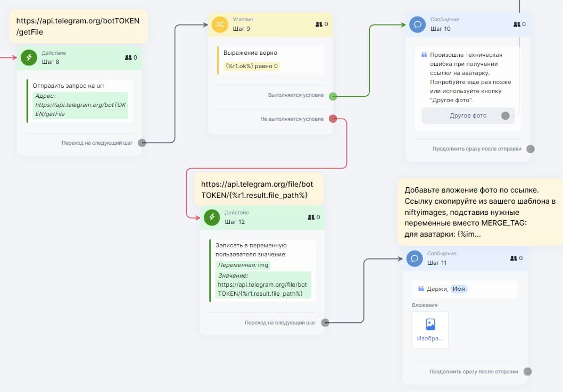Open the 'Записать в переменную' action block
The image size is (563, 392).
[x=263, y=270]
